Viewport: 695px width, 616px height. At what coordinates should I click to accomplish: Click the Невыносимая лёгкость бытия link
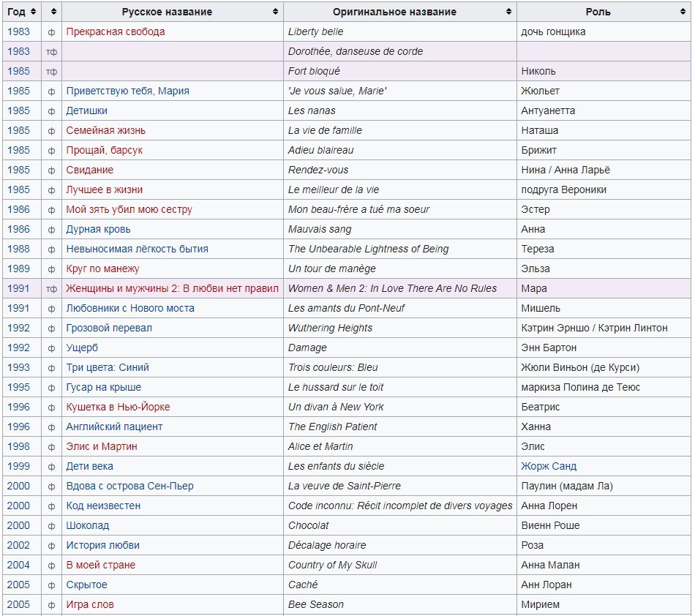click(x=137, y=249)
